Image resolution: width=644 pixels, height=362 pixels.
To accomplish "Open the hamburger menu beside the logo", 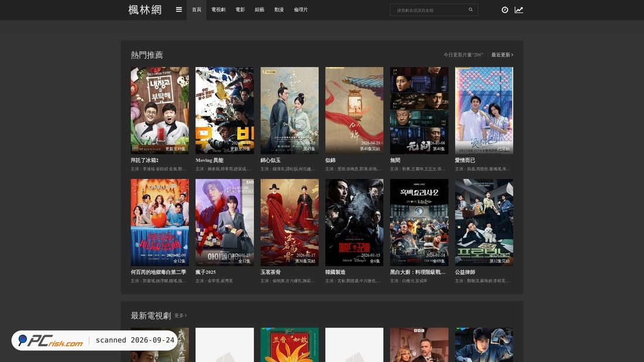I will pyautogui.click(x=179, y=9).
